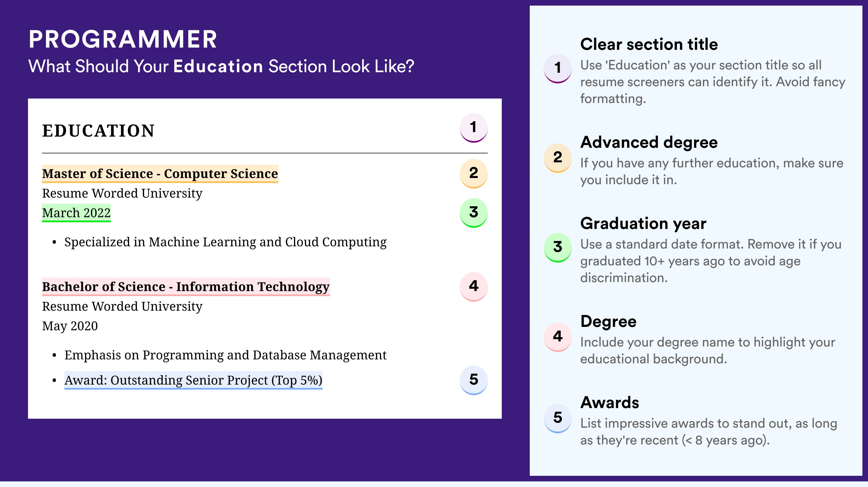
Task: Click the Clear section title heading
Action: tap(649, 45)
